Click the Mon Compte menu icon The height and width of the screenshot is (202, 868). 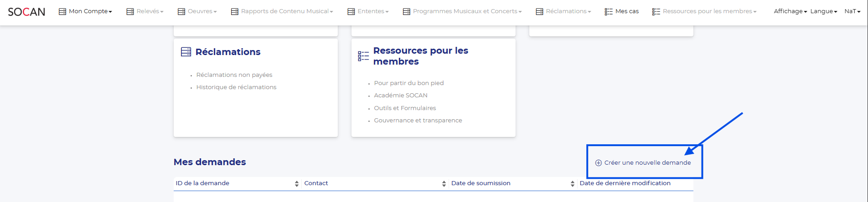tap(62, 11)
